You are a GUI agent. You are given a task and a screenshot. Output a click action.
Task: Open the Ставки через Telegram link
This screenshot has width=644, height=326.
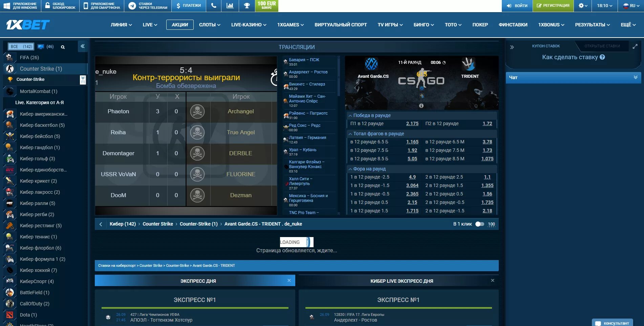click(148, 6)
